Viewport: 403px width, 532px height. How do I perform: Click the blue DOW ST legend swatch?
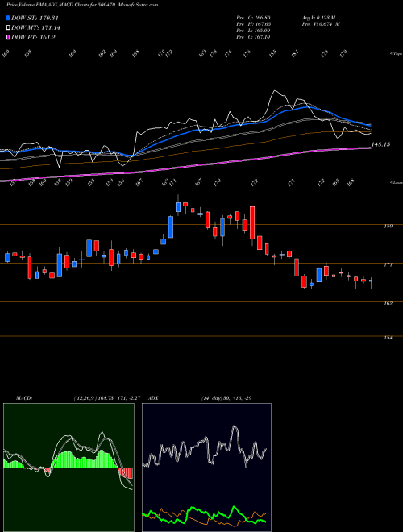coord(9,18)
